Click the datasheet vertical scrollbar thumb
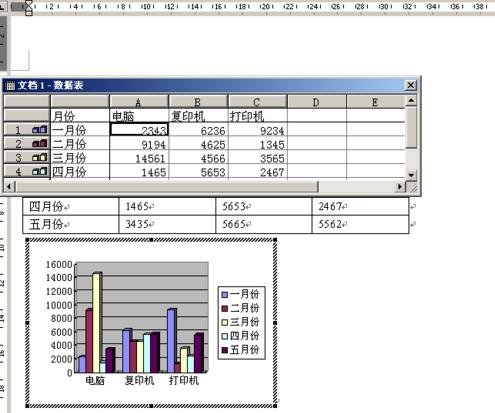The width and height of the screenshot is (495, 413). [411, 127]
